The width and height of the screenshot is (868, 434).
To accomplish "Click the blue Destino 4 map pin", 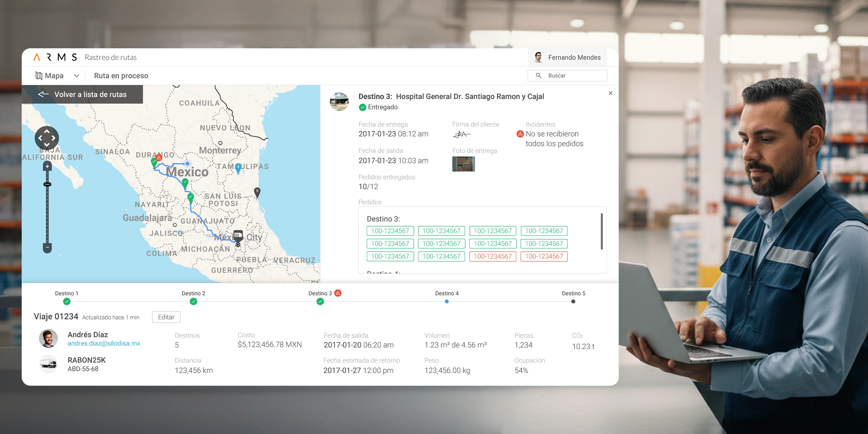I will coord(238,167).
